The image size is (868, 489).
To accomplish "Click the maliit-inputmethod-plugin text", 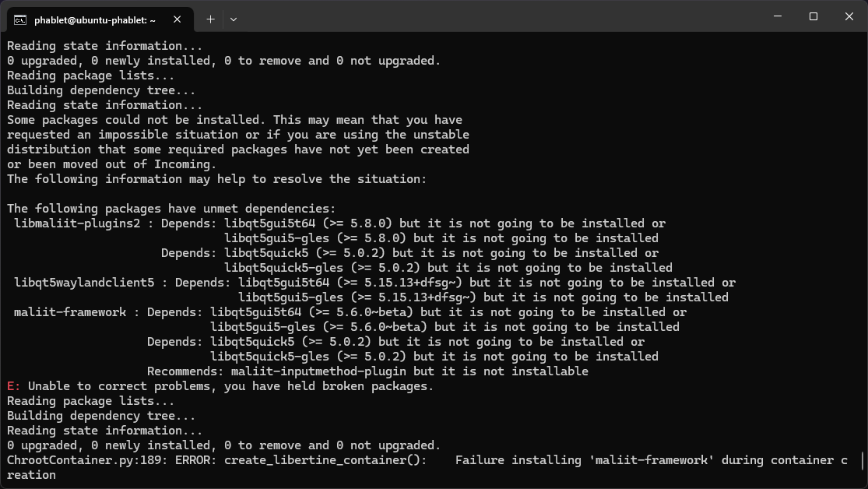I will [318, 371].
